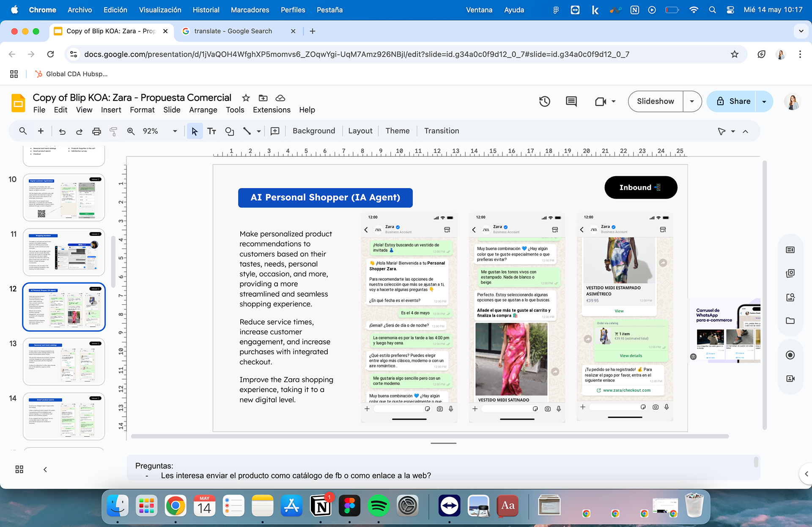The image size is (812, 527).
Task: Insert a text box
Action: click(212, 131)
